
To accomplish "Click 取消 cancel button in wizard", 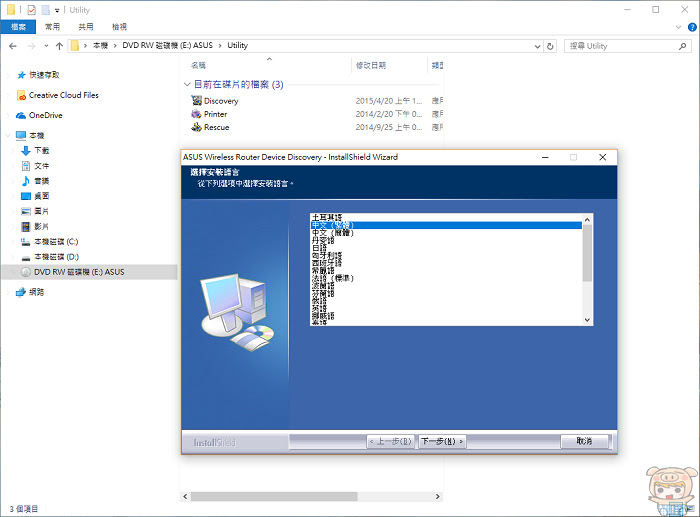I will (x=584, y=442).
